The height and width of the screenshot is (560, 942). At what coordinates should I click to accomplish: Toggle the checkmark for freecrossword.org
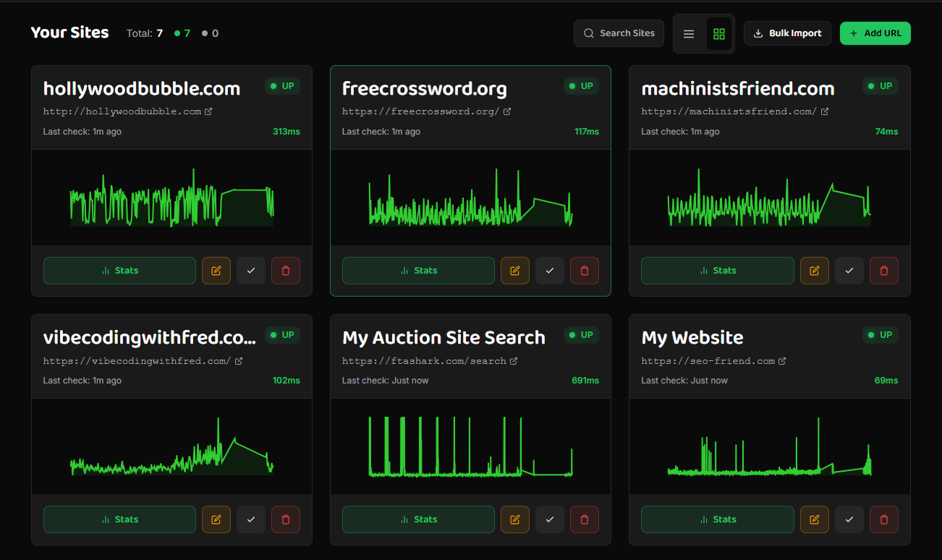549,270
